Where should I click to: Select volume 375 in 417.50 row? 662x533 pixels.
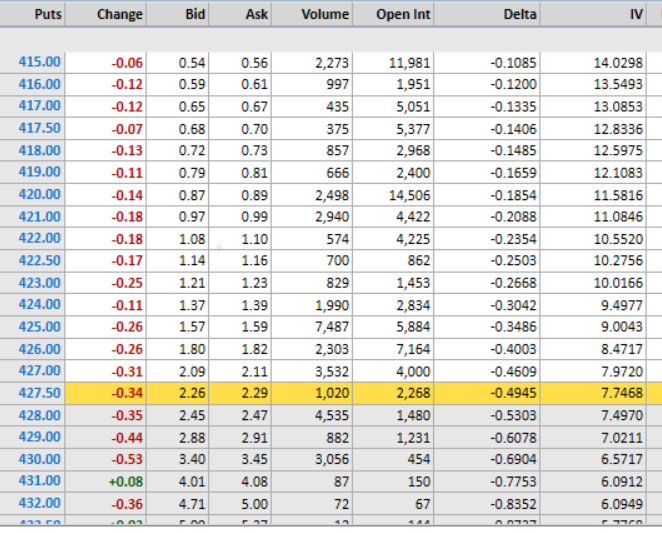coord(337,129)
